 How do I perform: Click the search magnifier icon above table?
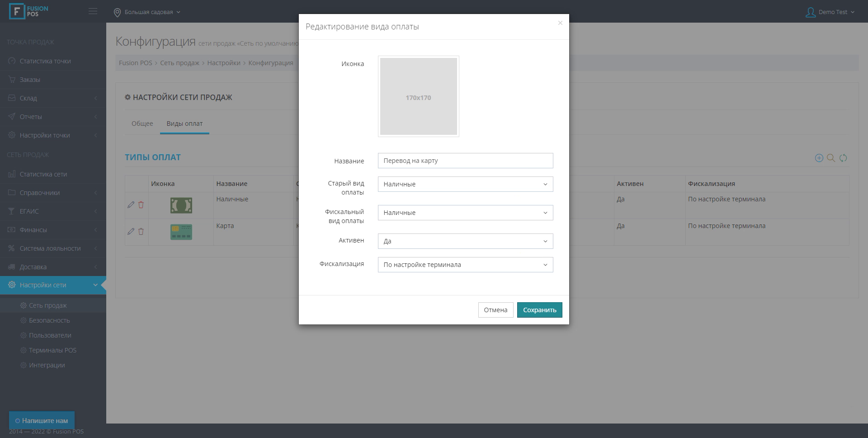(x=831, y=158)
